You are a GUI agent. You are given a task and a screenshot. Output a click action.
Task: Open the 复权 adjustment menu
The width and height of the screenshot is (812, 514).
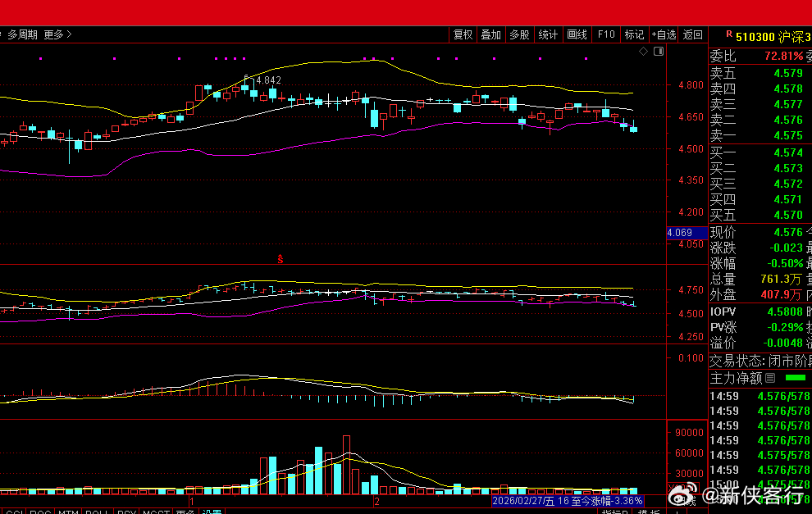pos(463,34)
